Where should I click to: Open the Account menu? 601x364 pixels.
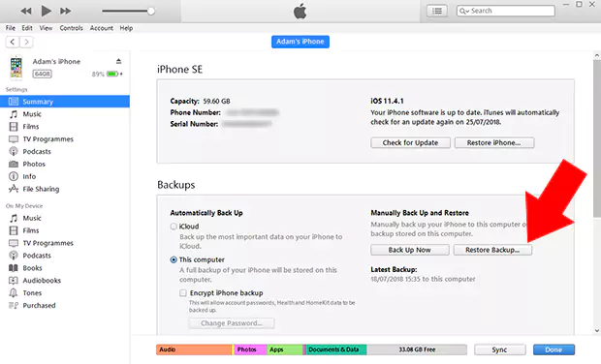[101, 28]
